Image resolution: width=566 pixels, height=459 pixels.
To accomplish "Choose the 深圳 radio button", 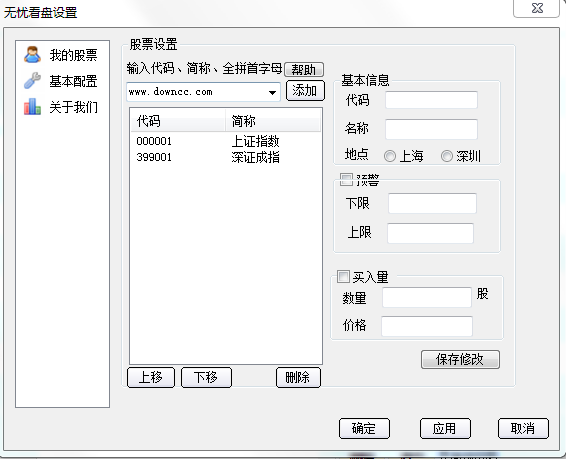I will tap(447, 156).
